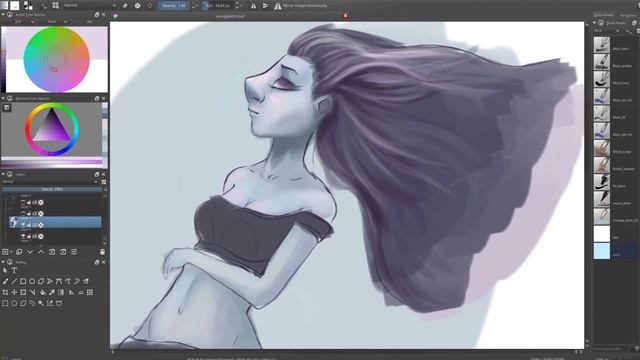Close the open document tab
This screenshot has width=640, height=360.
(345, 16)
